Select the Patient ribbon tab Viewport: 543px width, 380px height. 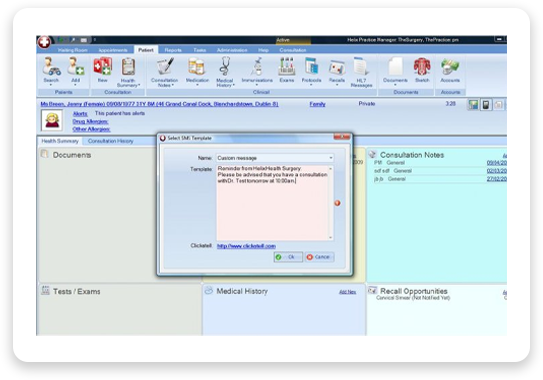click(x=146, y=50)
